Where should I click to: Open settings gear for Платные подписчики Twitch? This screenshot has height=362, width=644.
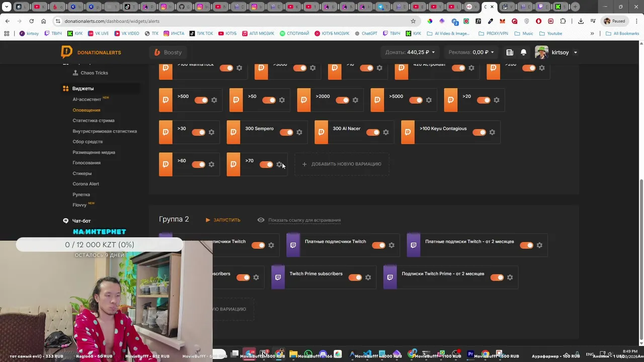tap(391, 245)
